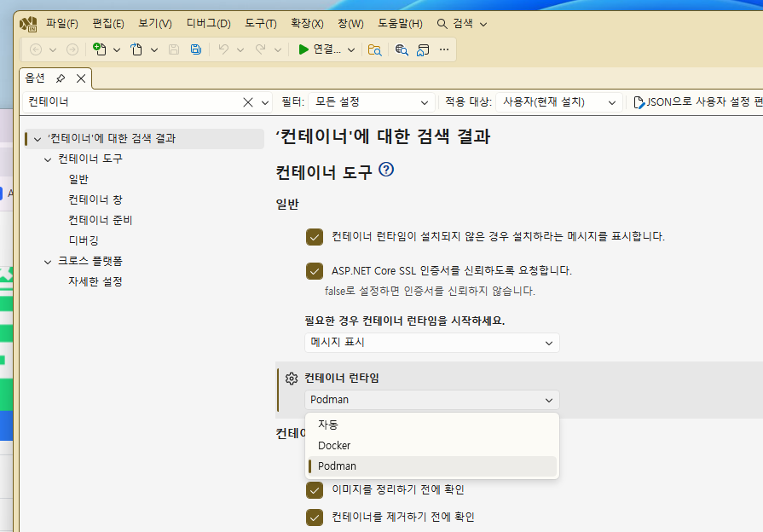Click the help question mark beside 컨테이너 도구
This screenshot has width=763, height=532.
pyautogui.click(x=386, y=170)
